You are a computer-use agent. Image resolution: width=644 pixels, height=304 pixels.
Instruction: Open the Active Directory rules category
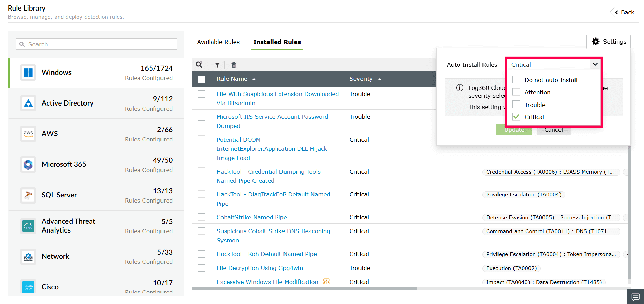coord(96,103)
